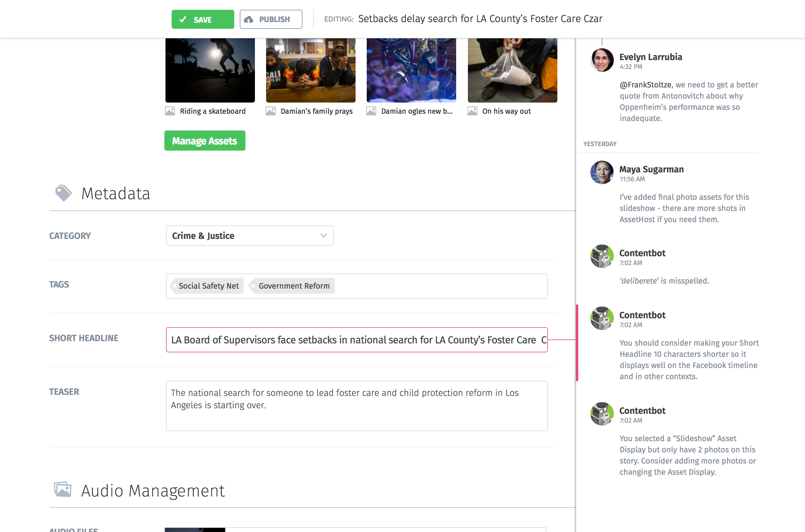
Task: Open the Category dropdown showing Crime & Justice
Action: pyautogui.click(x=250, y=236)
